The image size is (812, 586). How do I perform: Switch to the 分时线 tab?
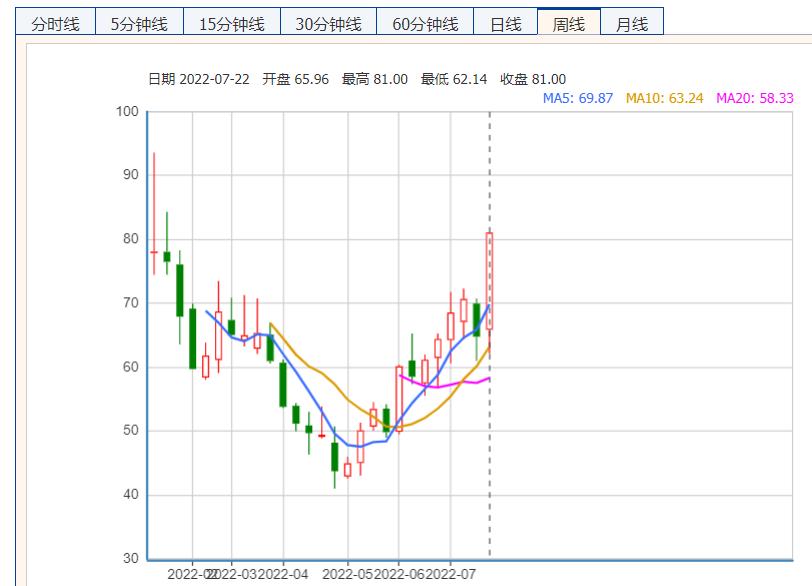pyautogui.click(x=56, y=24)
